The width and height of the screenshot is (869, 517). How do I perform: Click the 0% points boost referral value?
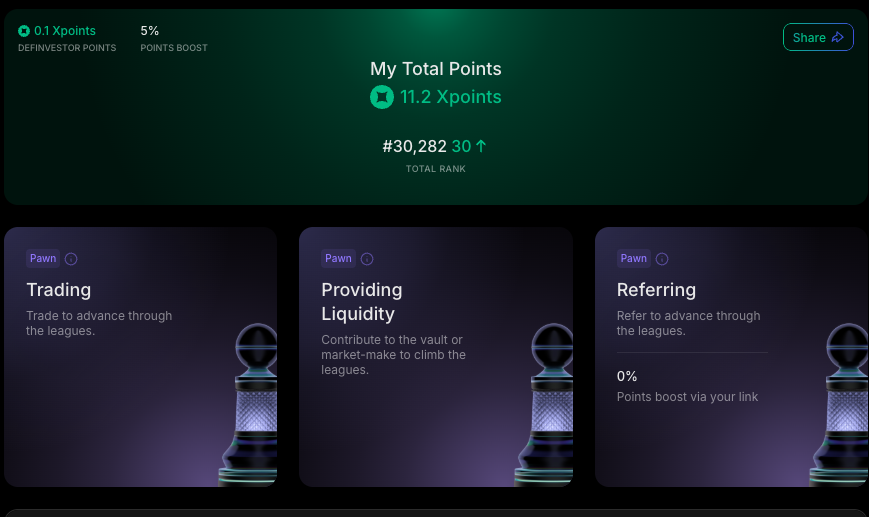(627, 376)
